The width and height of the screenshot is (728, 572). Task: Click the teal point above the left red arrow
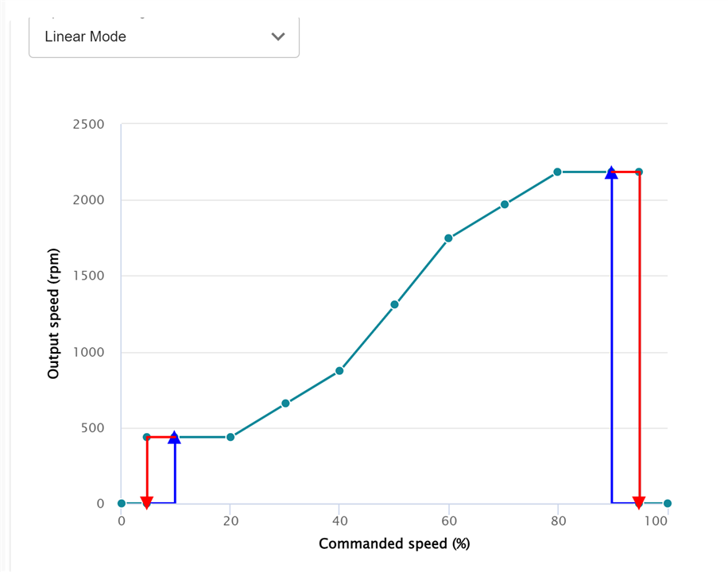[146, 437]
